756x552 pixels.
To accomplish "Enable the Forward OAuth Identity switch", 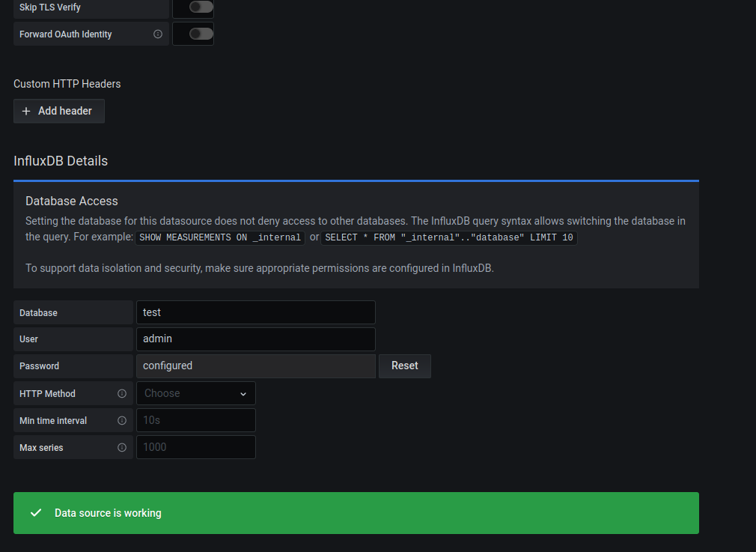I will coord(201,34).
